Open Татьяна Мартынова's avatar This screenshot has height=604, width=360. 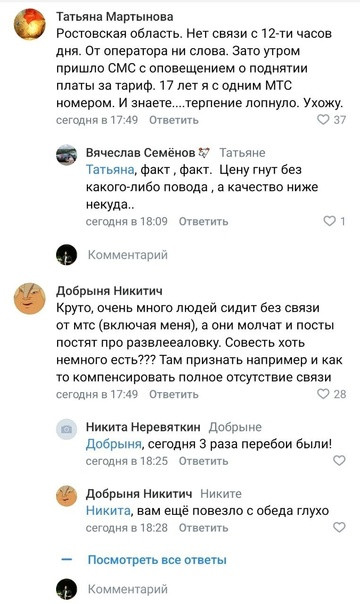30,24
